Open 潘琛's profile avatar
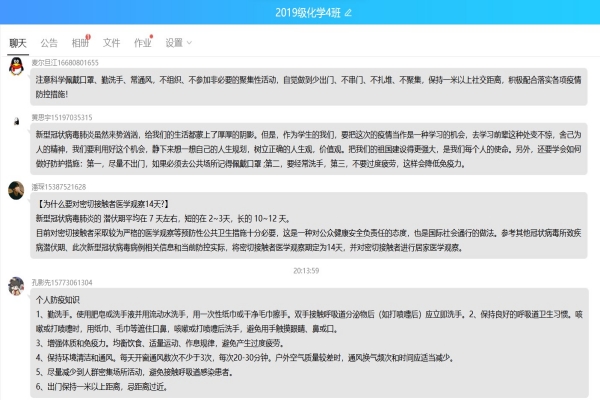The height and width of the screenshot is (400, 600). pyautogui.click(x=15, y=190)
